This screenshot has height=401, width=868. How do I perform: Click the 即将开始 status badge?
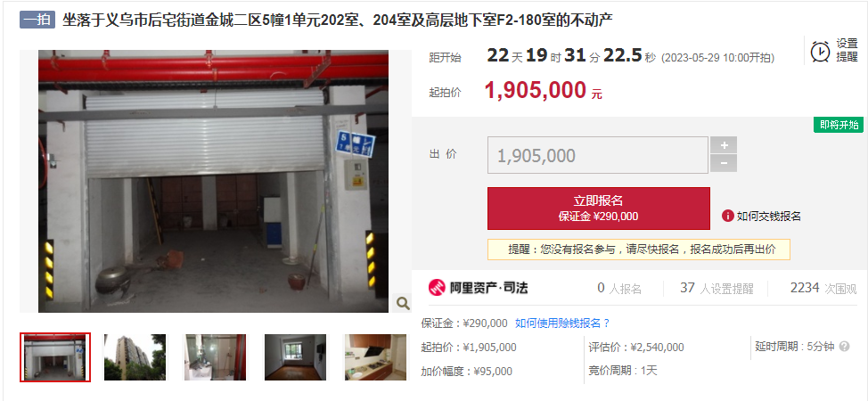click(839, 125)
